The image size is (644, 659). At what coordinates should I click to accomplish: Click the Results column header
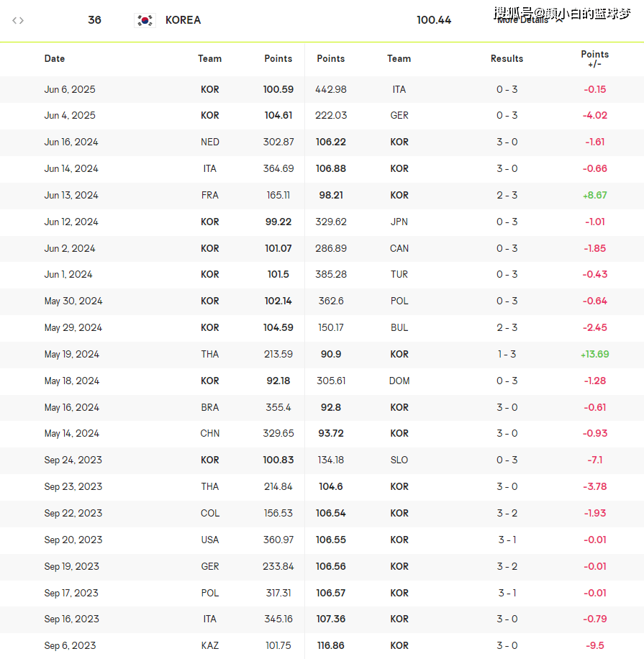click(507, 59)
